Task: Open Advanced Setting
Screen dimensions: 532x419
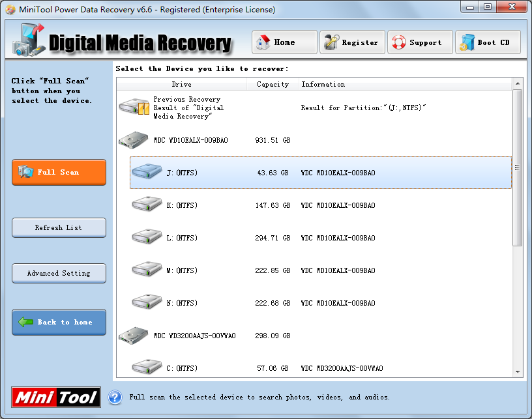Action: pyautogui.click(x=59, y=273)
